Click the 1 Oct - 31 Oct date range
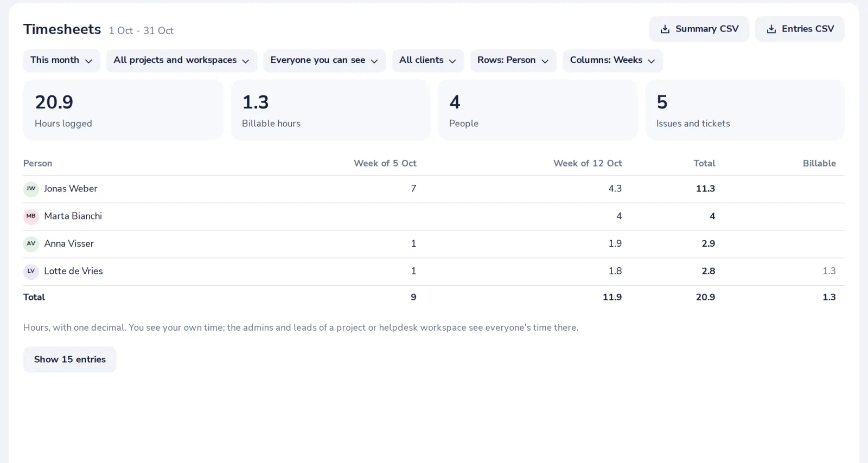 pyautogui.click(x=141, y=31)
